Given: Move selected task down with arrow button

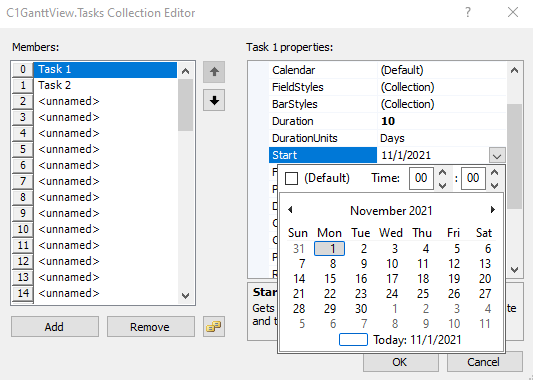Looking at the screenshot, I should click(x=214, y=100).
